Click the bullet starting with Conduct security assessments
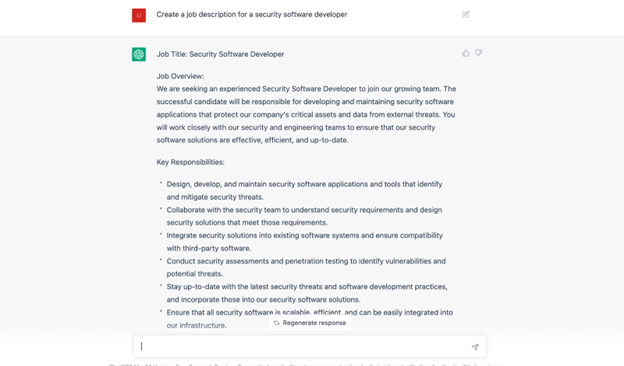The height and width of the screenshot is (366, 624). pyautogui.click(x=306, y=267)
